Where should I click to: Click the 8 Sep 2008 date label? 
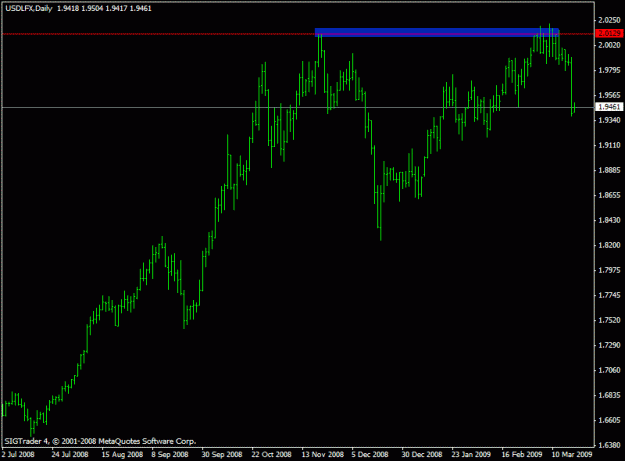click(170, 454)
